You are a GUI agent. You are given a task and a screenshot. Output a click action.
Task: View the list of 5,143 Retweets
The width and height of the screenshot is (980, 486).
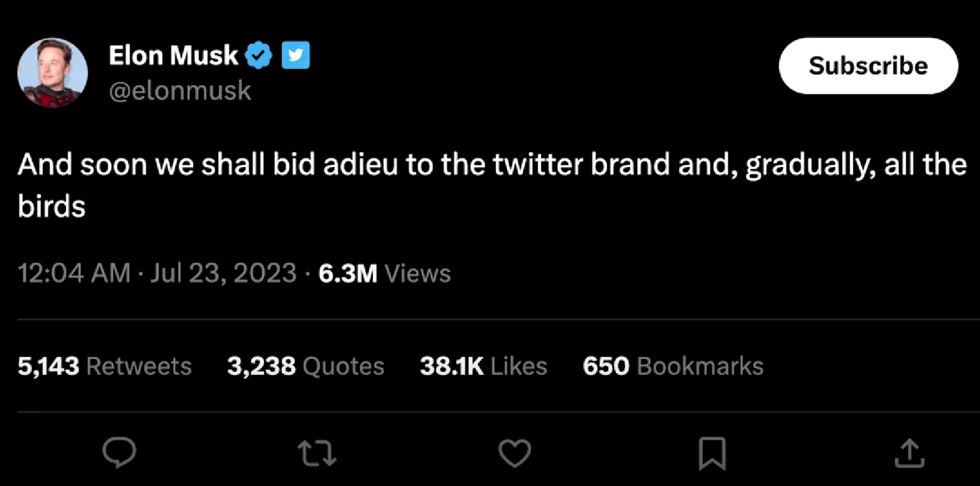[x=105, y=366]
